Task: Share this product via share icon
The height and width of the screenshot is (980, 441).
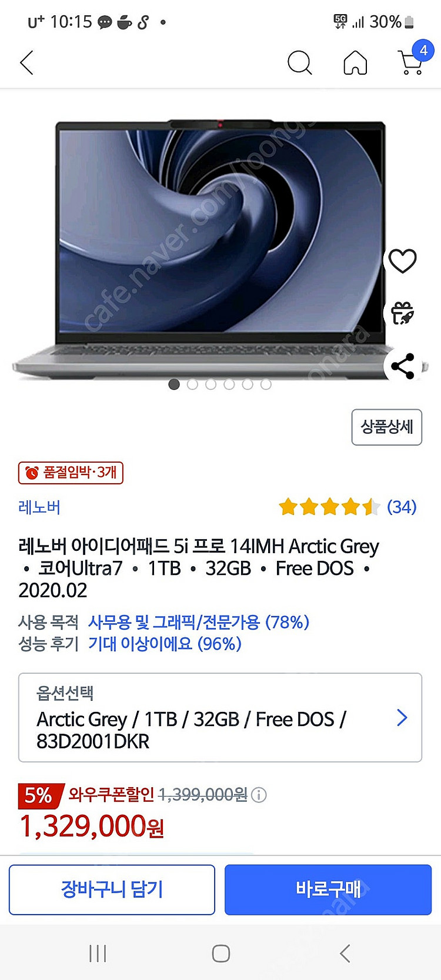Action: click(x=402, y=366)
